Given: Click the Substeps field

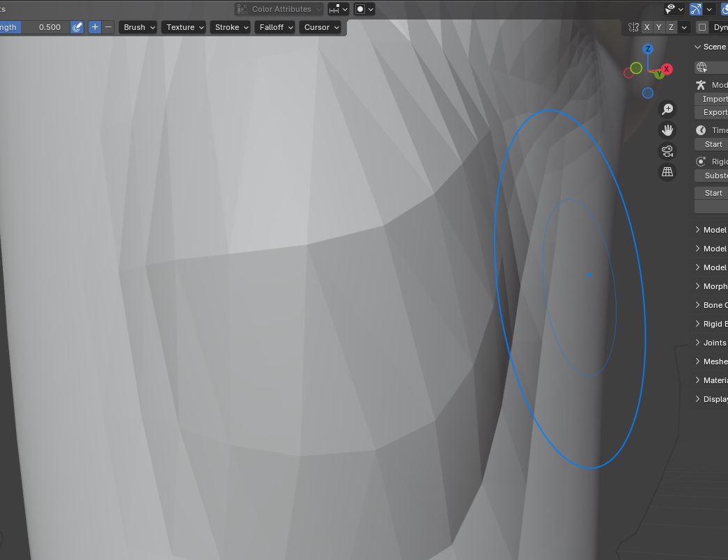Looking at the screenshot, I should point(711,176).
